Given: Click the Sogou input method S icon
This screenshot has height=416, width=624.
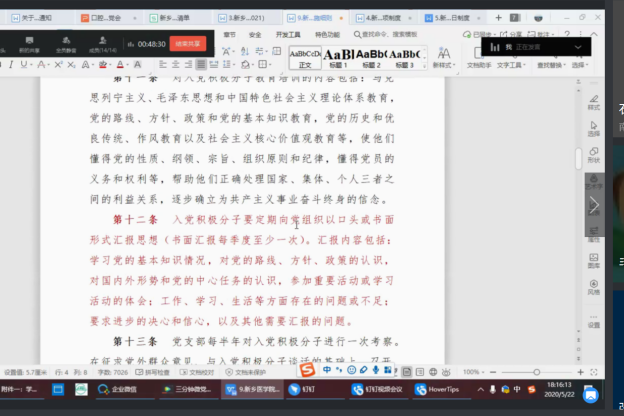Looking at the screenshot, I should click(308, 371).
